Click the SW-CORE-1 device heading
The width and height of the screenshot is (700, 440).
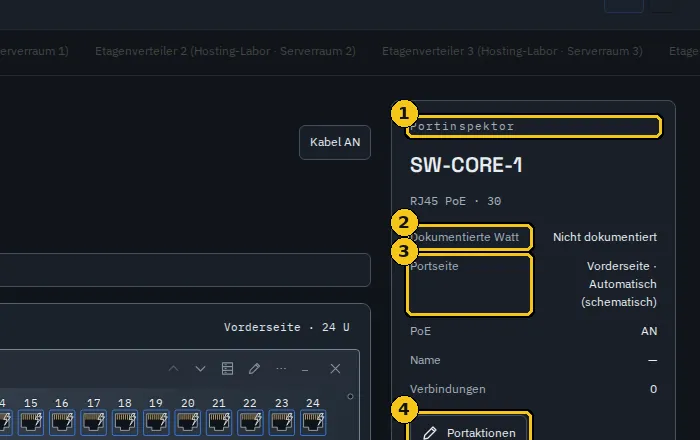(x=466, y=165)
